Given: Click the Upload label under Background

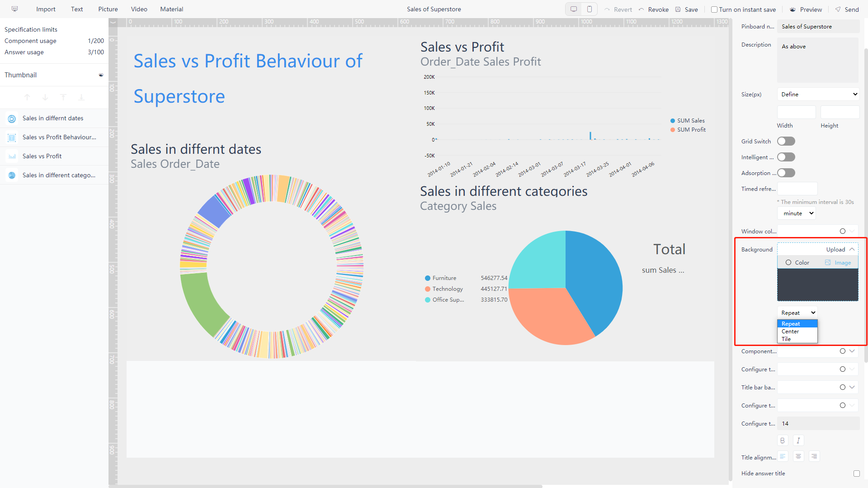Looking at the screenshot, I should 835,249.
